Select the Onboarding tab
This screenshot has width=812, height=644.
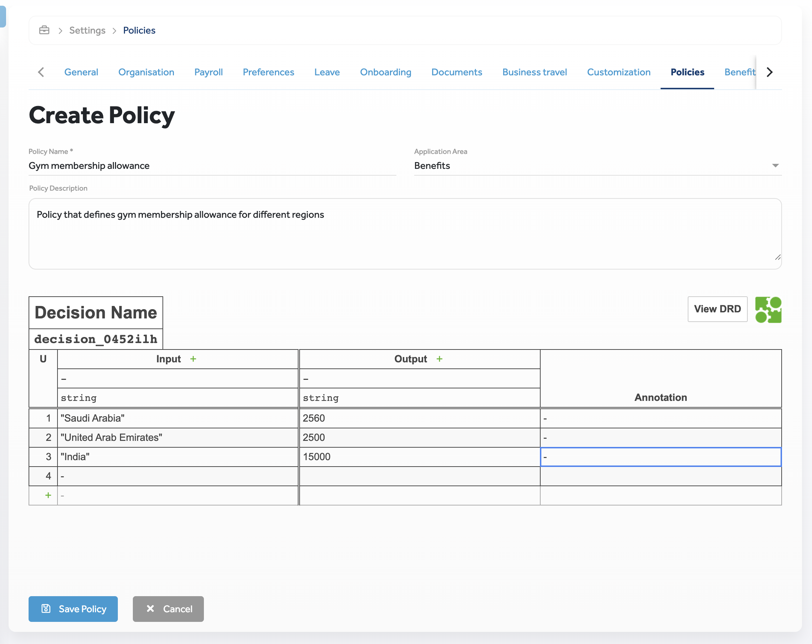[x=385, y=72]
